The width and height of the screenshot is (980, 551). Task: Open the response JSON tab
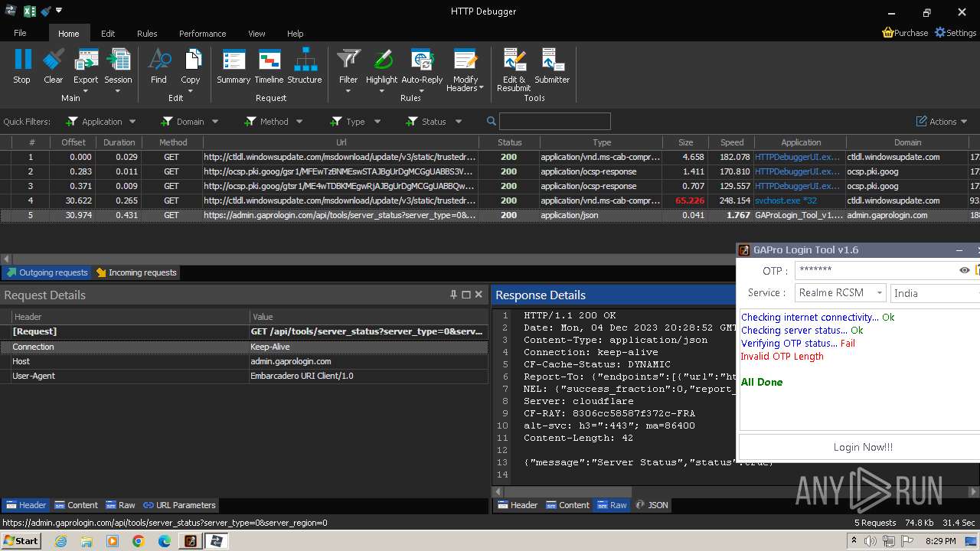click(x=652, y=505)
